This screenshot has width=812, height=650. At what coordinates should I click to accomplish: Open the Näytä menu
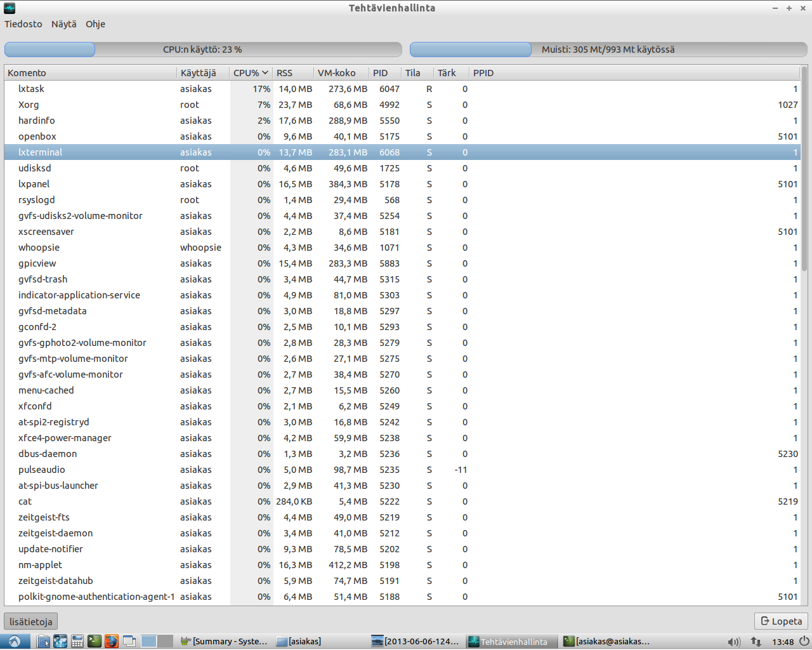(63, 24)
